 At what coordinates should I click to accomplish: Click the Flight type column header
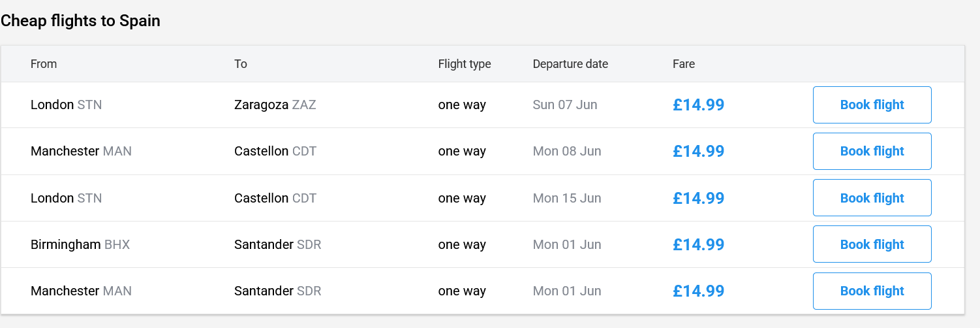coord(465,64)
